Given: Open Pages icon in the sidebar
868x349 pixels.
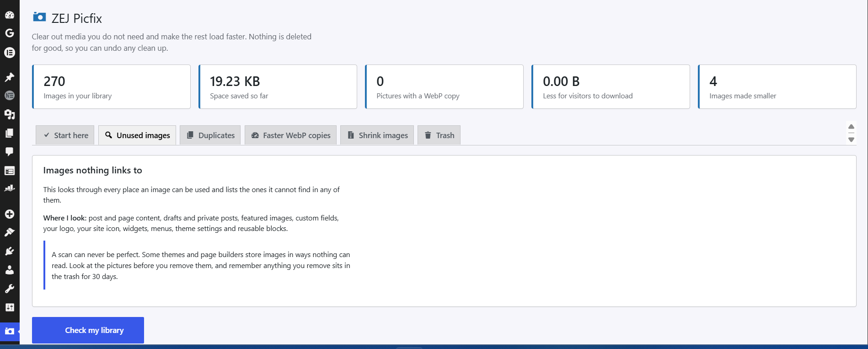Looking at the screenshot, I should point(10,133).
